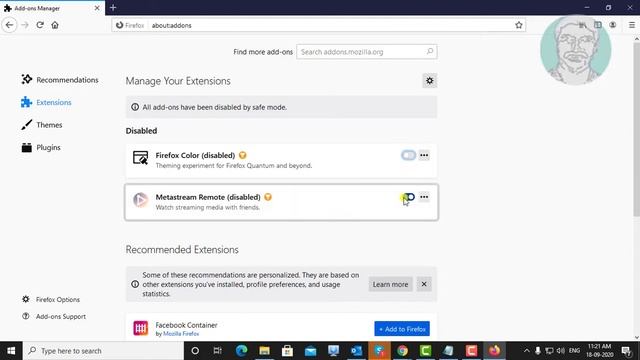This screenshot has height=360, width=640.
Task: Click the Type here to search box
Action: tap(103, 351)
